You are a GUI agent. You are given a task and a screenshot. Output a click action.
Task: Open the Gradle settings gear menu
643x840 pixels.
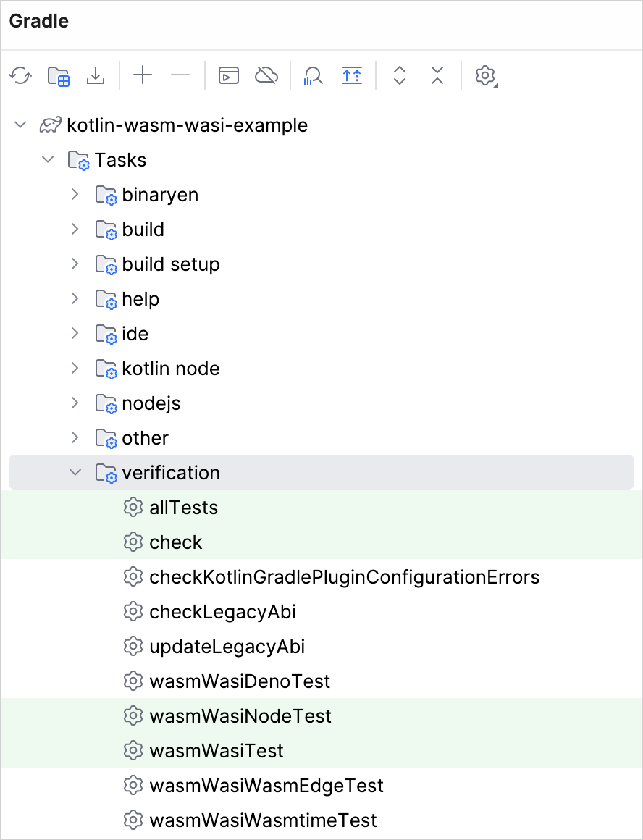point(485,75)
